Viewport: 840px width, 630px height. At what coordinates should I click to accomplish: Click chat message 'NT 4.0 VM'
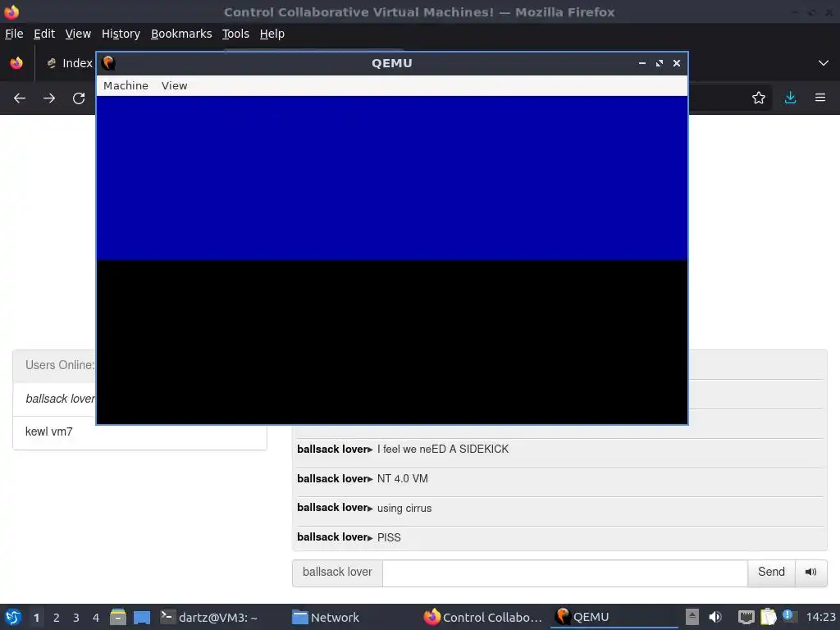point(402,479)
